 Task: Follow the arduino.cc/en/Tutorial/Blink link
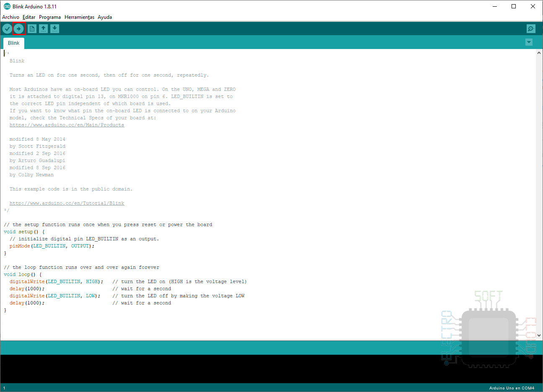click(x=67, y=203)
